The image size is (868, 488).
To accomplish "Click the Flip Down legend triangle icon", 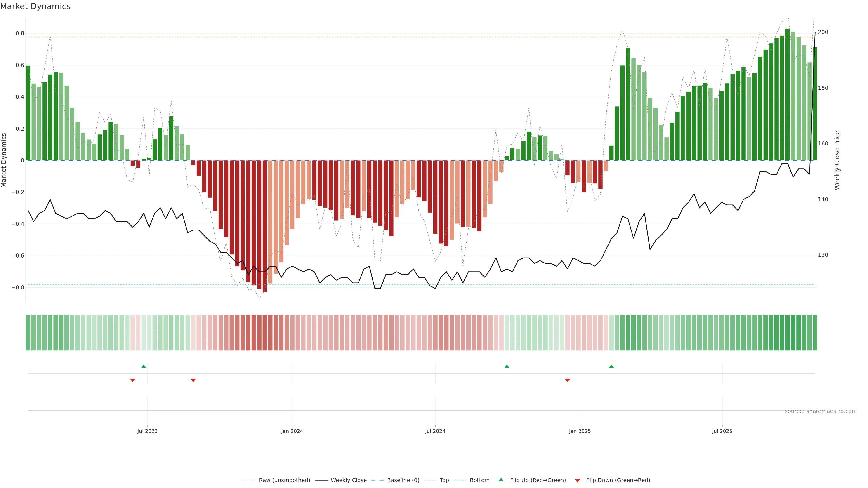I will tap(577, 480).
